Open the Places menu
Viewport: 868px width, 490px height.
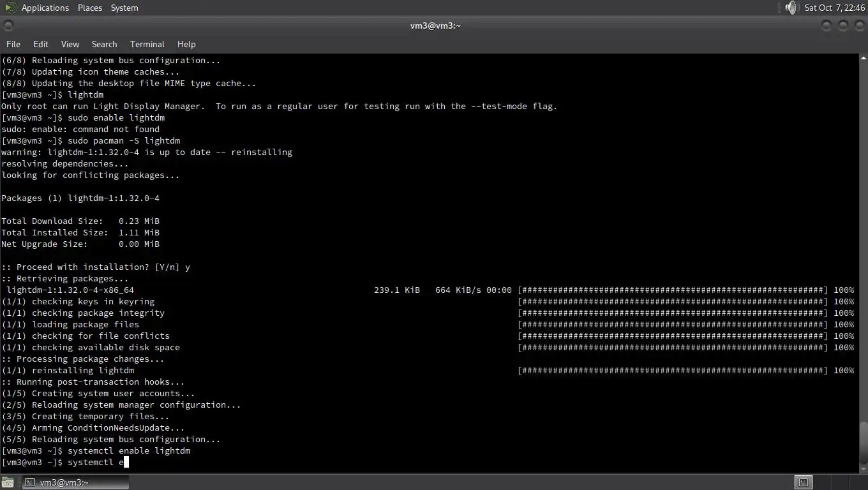[90, 8]
